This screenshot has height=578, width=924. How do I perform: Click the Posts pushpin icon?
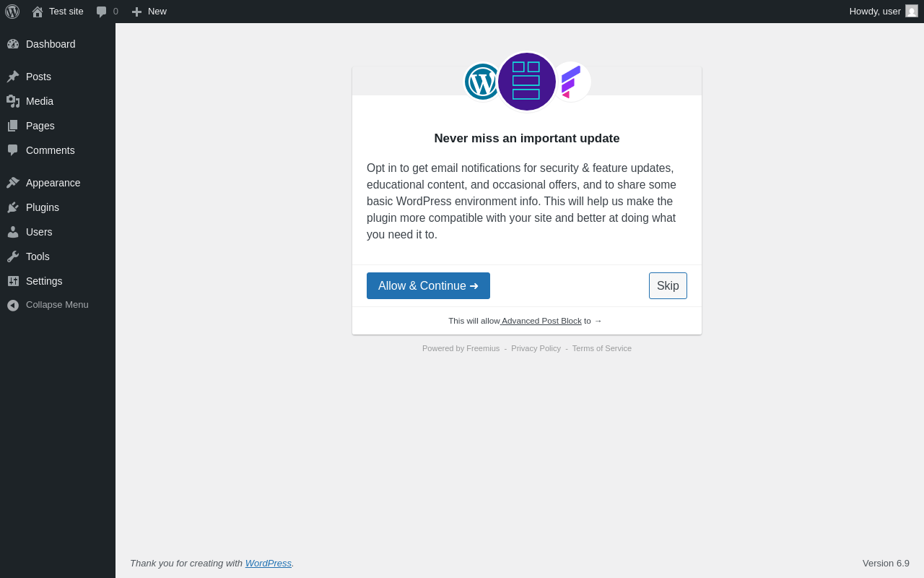[x=13, y=77]
